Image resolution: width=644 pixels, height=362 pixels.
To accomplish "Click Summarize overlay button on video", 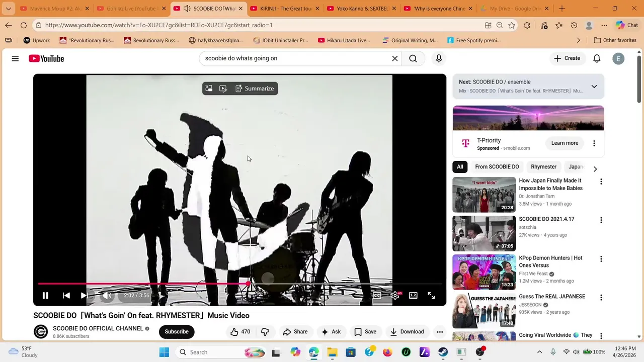I will (x=255, y=88).
